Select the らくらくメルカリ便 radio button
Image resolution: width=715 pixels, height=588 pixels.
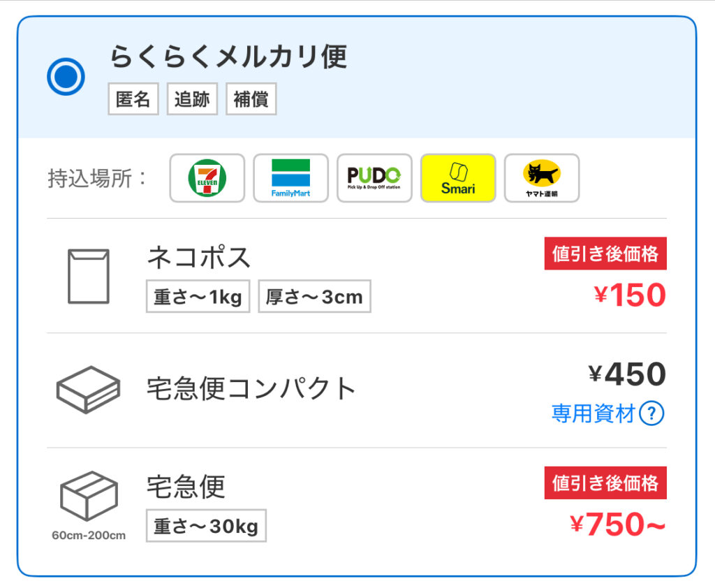tap(66, 75)
